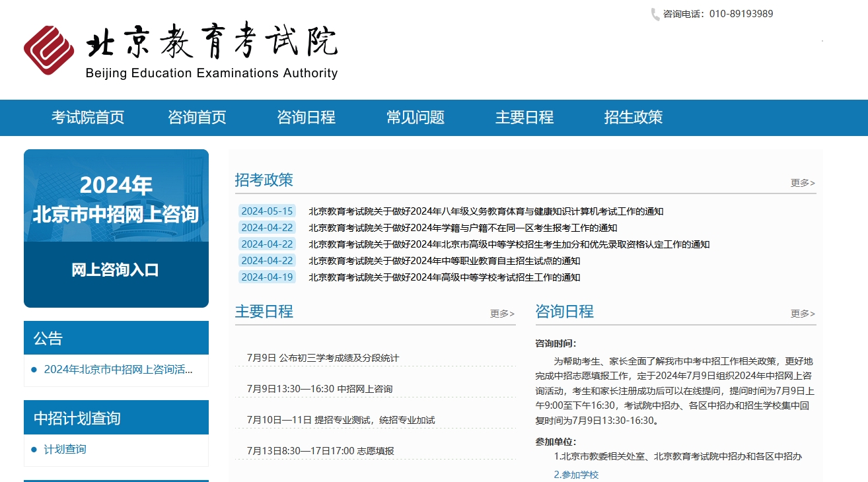This screenshot has height=482, width=868.
Task: Click the phone number 010-89193989
Action: (x=741, y=14)
